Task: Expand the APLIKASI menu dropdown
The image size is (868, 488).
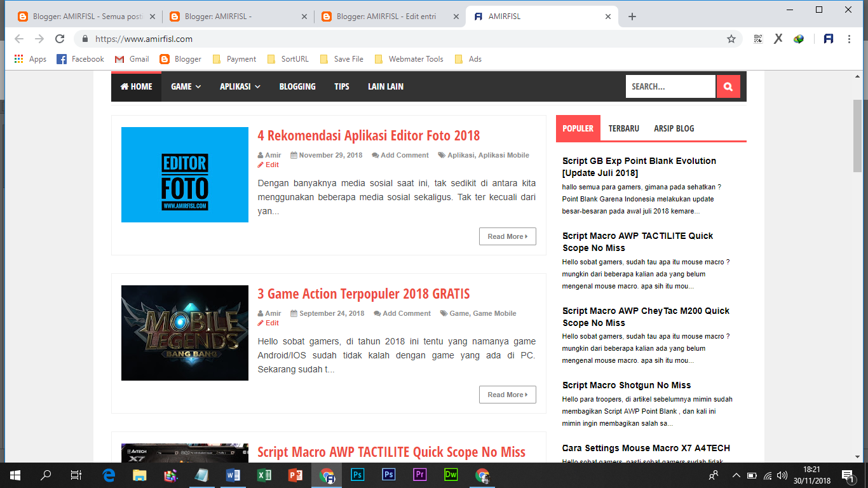Action: 240,86
